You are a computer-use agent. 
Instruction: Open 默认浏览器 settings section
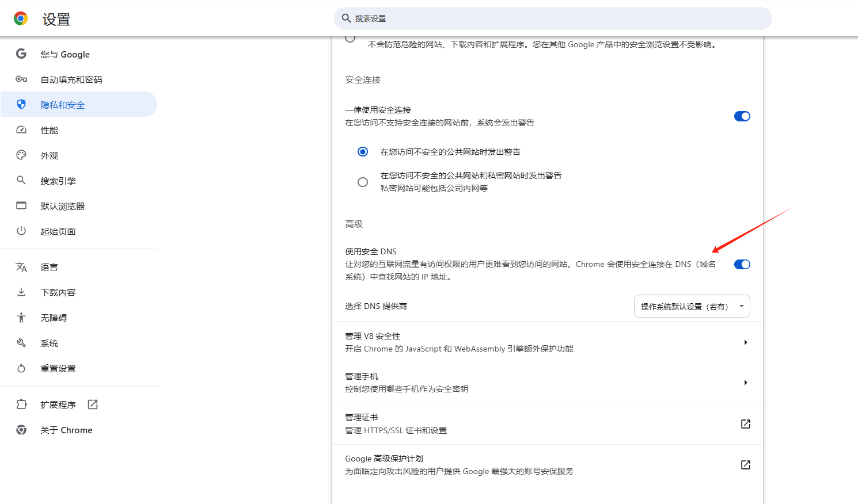pos(79,206)
